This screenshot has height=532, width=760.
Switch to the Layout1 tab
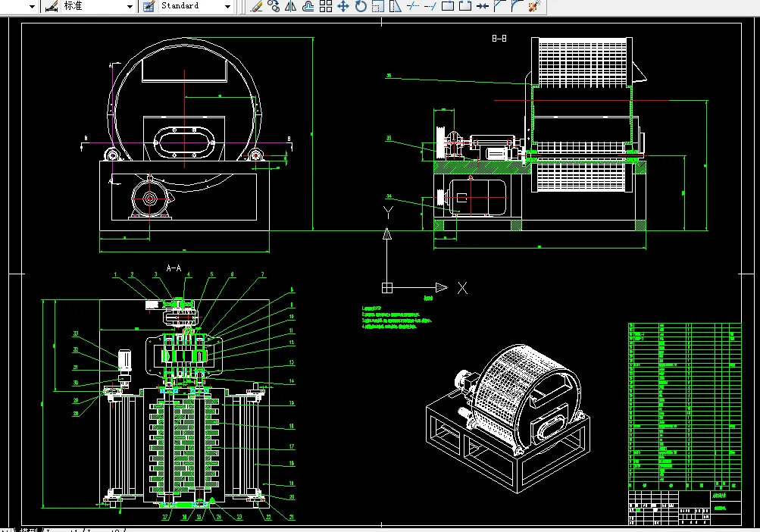click(62, 530)
